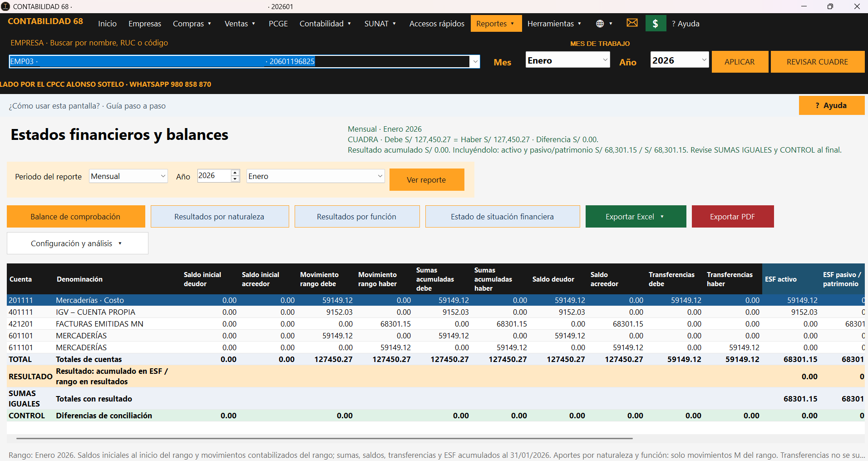Viewport: 868px width, 461px height.
Task: Click the horizontal scrollbar under the table
Action: (325, 438)
